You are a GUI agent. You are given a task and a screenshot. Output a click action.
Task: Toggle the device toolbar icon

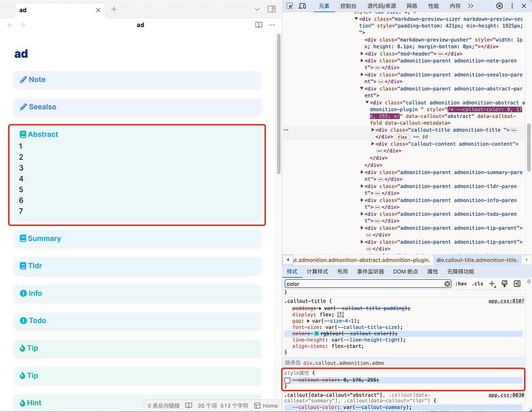[x=303, y=6]
